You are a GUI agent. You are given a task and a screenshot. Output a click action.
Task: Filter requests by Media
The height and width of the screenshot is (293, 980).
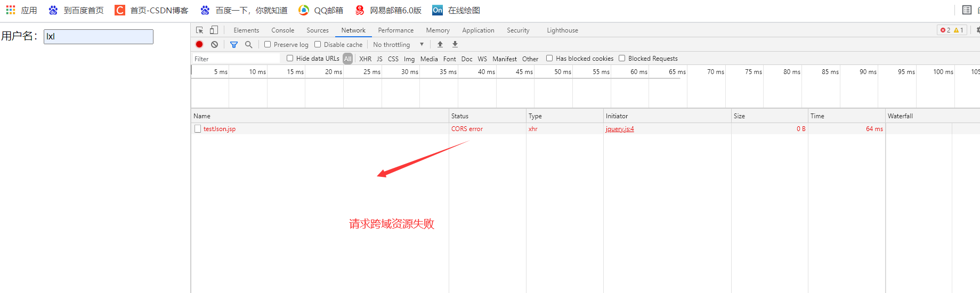coord(429,59)
